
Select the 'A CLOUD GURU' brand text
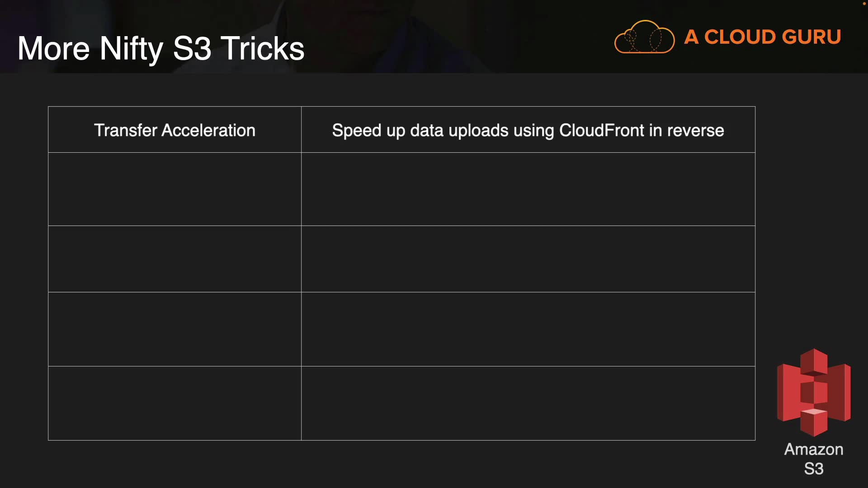pyautogui.click(x=763, y=37)
